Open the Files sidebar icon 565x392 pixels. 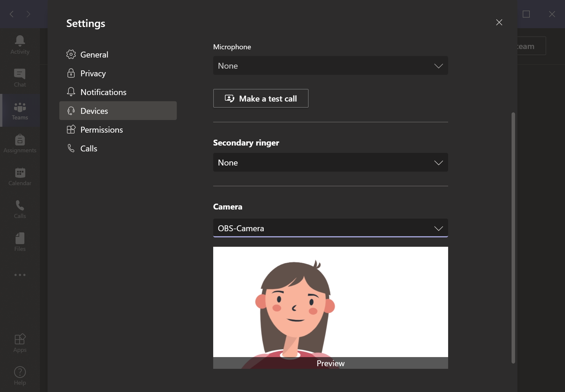click(20, 242)
